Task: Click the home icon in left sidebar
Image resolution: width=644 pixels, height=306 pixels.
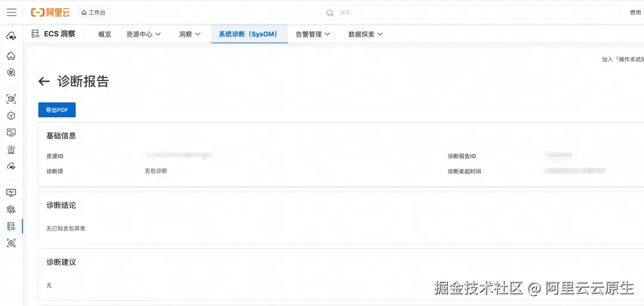Action: [11, 56]
